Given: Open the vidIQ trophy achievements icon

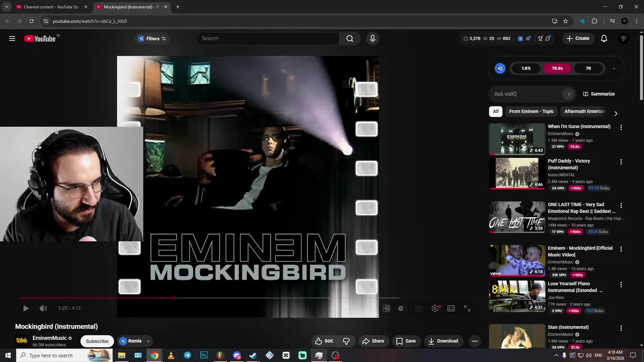Looking at the screenshot, I should click(x=540, y=39).
